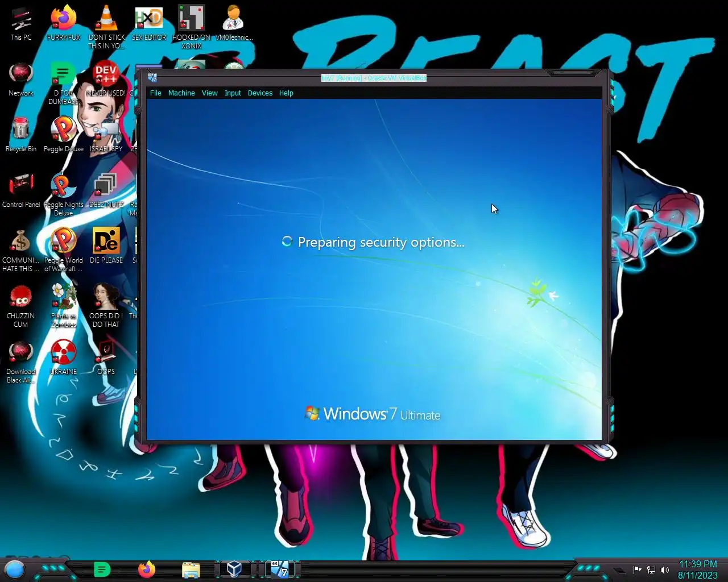Select the Recycle Bin icon
Viewport: 728px width, 582px height.
click(x=21, y=135)
